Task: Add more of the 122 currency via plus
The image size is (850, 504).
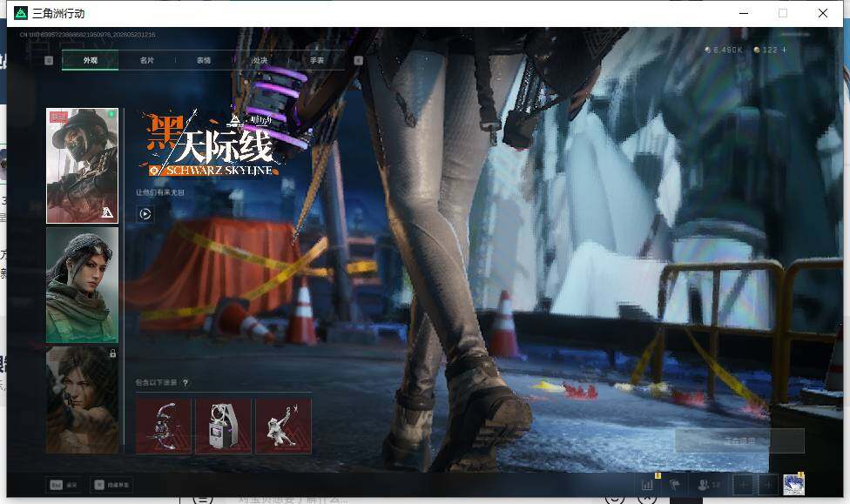Action: point(784,50)
